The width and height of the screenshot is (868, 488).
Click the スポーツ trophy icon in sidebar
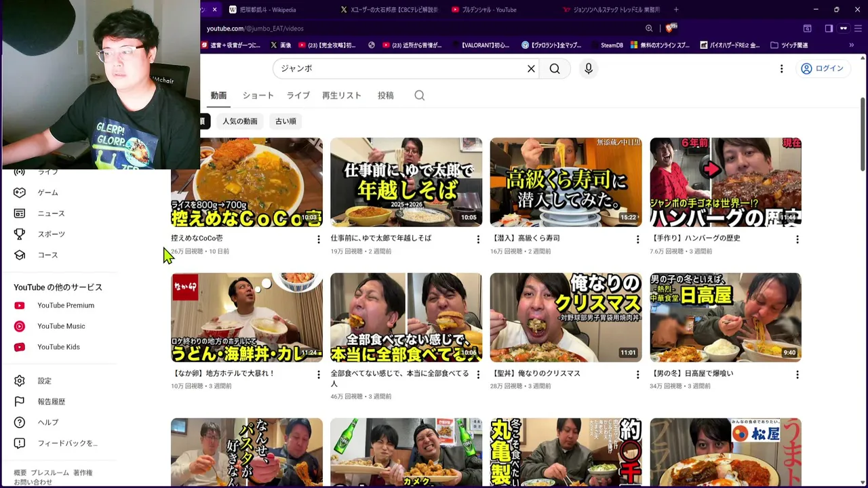point(20,234)
